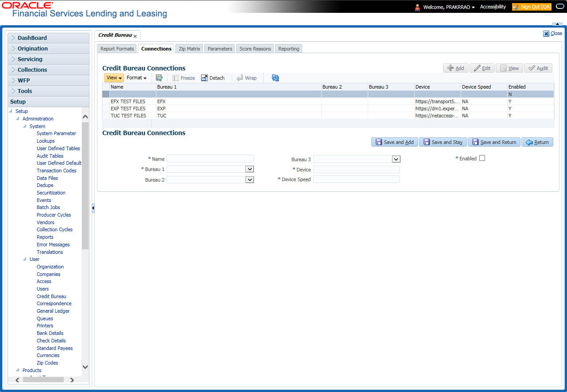
Task: Switch to the Report Formats tab
Action: 117,49
